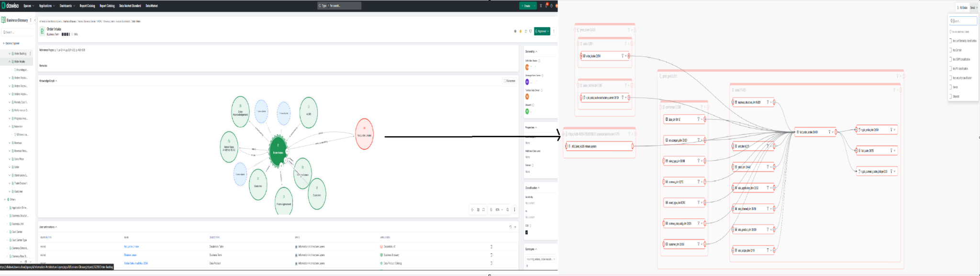980x276 pixels.
Task: Select the fact_sales lineage node
Action: point(876,150)
